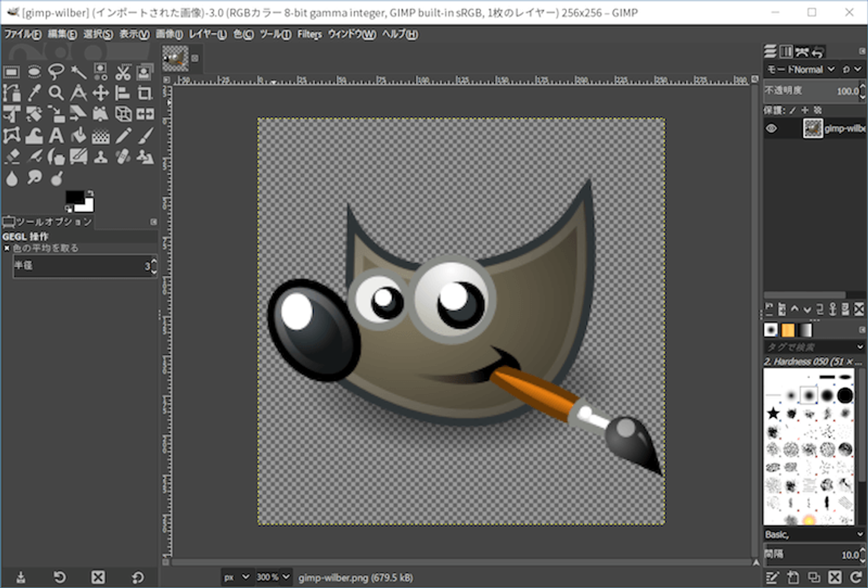The width and height of the screenshot is (868, 588).
Task: Select the Eraser tool
Action: (11, 157)
